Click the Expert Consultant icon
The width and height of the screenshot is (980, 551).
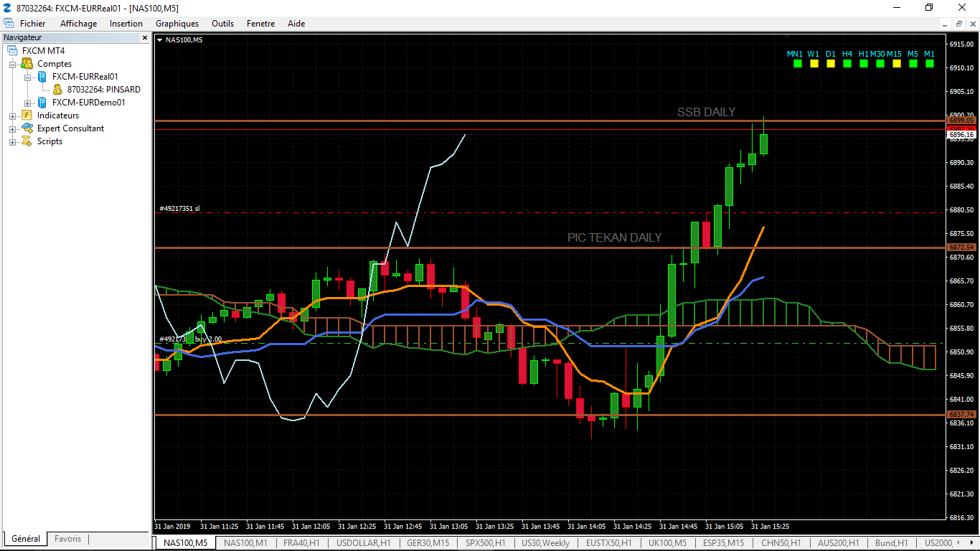coord(27,128)
